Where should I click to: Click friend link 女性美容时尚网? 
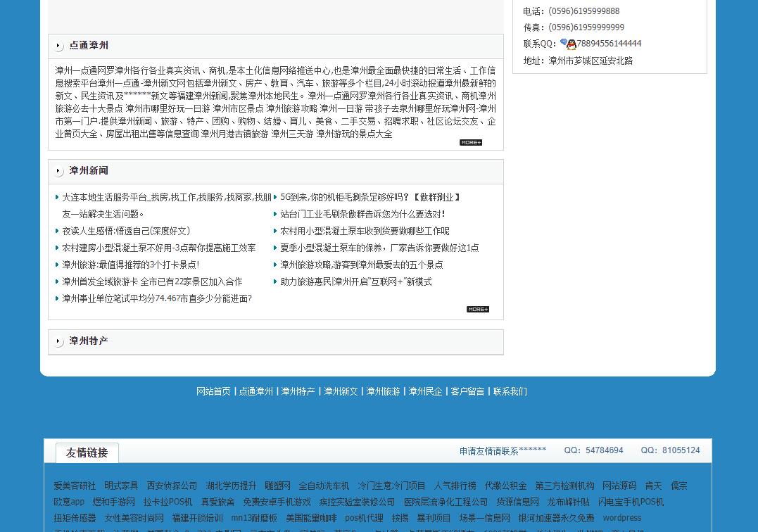(134, 518)
